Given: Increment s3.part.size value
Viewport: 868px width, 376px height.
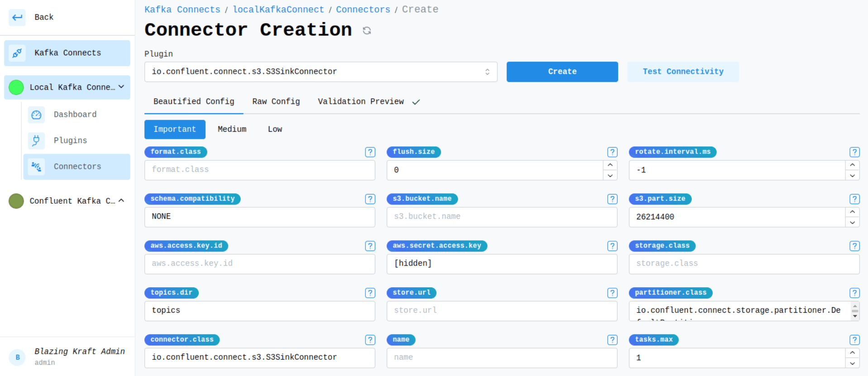Looking at the screenshot, I should tap(852, 212).
